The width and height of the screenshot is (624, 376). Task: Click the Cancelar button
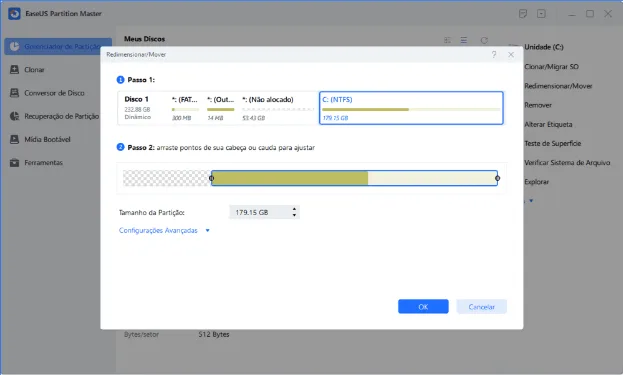(482, 307)
